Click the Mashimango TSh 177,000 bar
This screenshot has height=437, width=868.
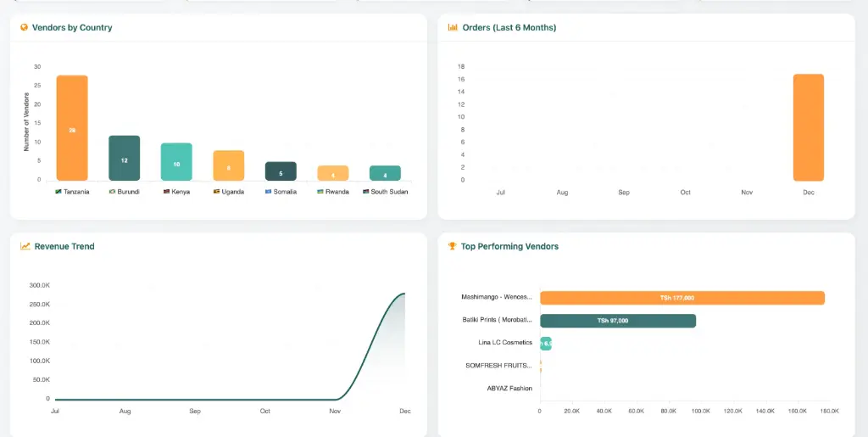682,298
